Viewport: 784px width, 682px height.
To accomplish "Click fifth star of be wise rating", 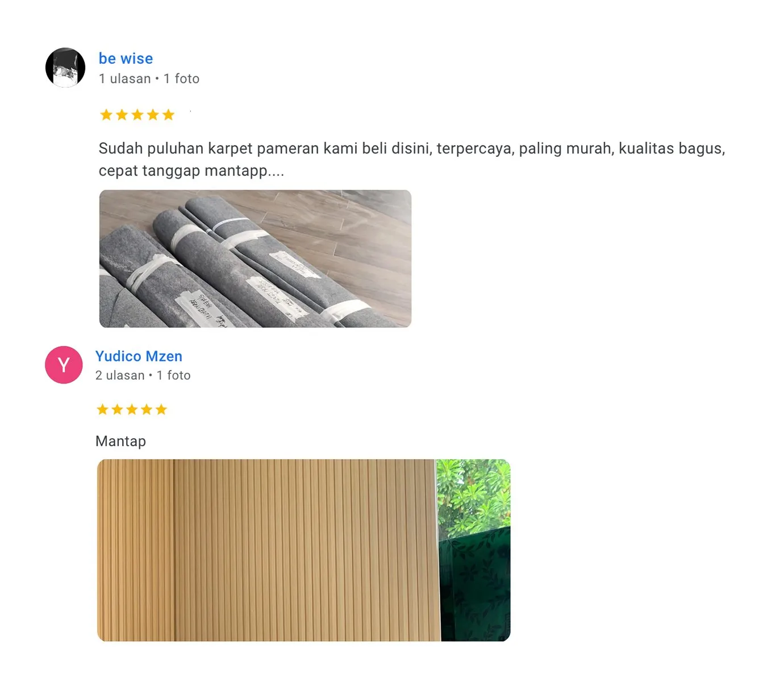I will (168, 115).
